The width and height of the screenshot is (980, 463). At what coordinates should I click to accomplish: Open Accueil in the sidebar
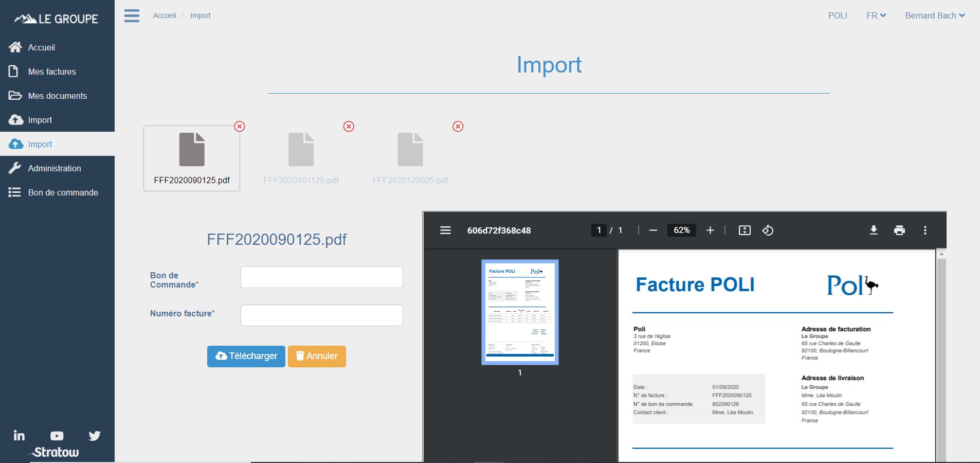pos(57,47)
